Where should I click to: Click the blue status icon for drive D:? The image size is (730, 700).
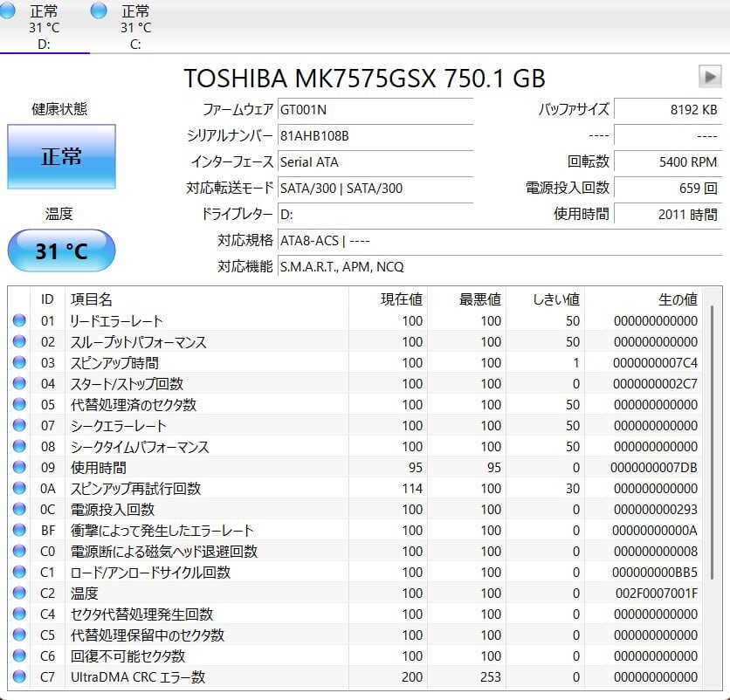pyautogui.click(x=10, y=10)
